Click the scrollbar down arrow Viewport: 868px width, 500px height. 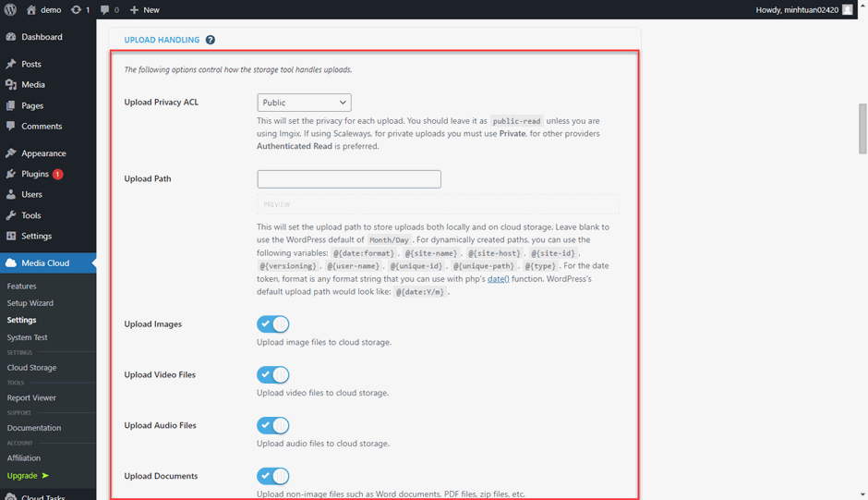pyautogui.click(x=862, y=494)
